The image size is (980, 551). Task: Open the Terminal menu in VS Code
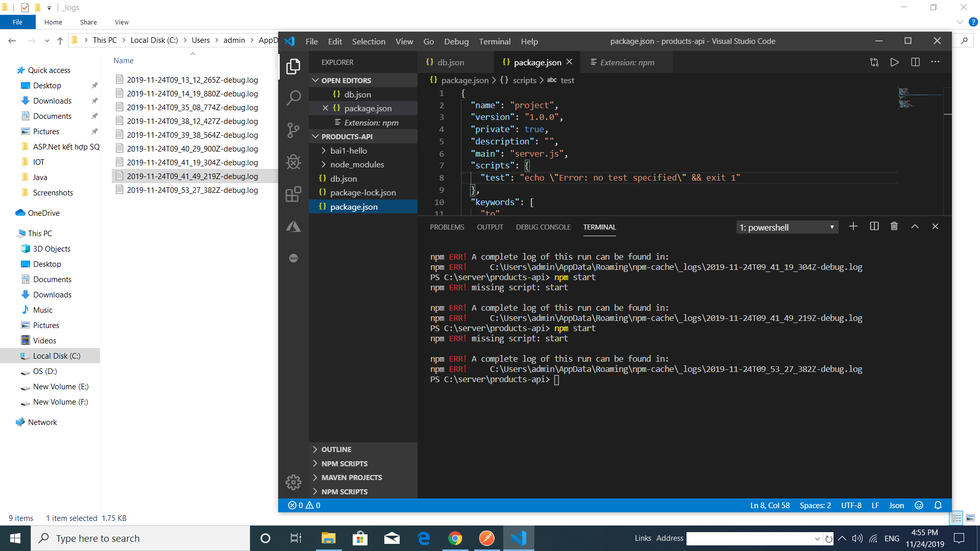495,41
